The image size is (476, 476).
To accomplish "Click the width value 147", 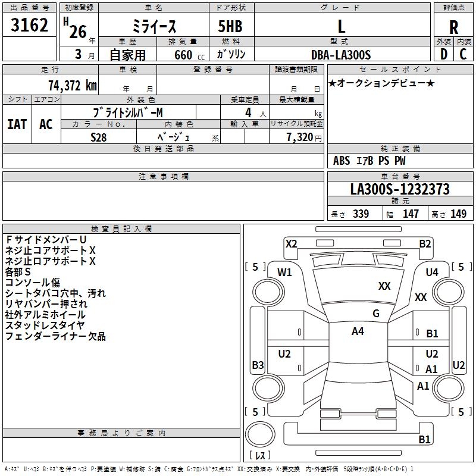I will [x=411, y=214].
